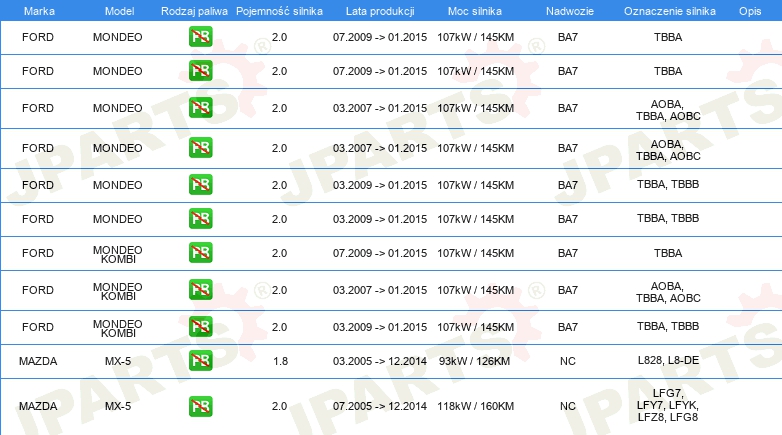Click the TBBA engine code in the Mondeo Kombi row

[x=668, y=253]
